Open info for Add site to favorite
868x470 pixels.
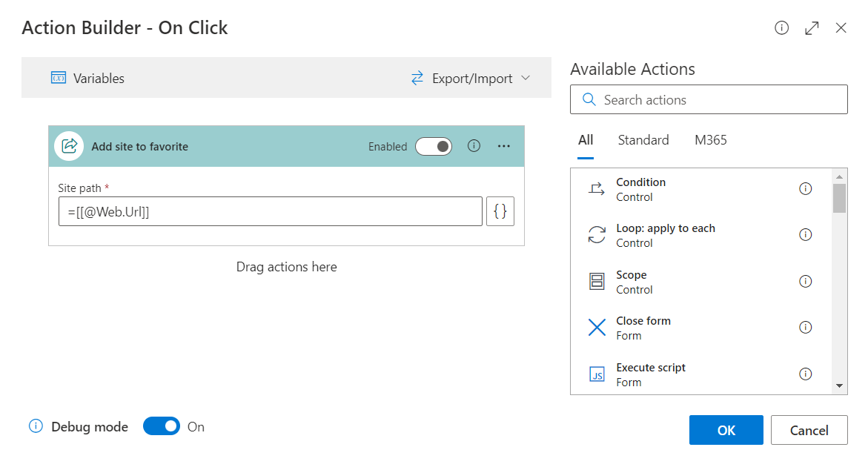tap(474, 145)
